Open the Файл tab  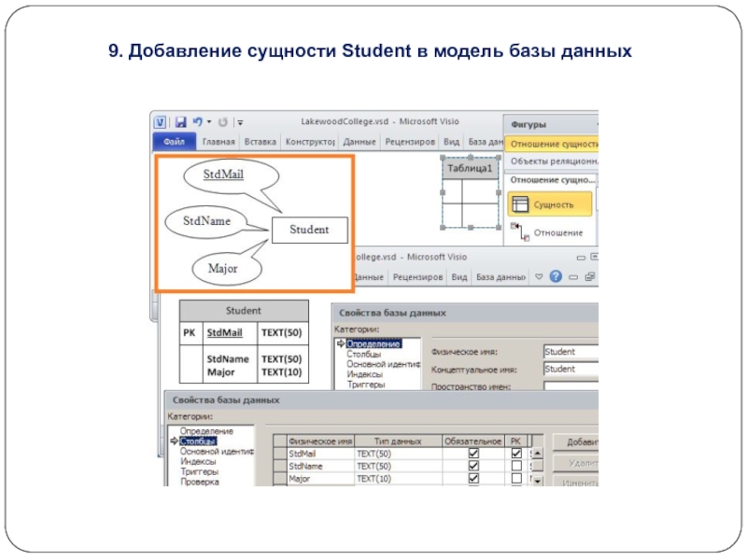[x=174, y=143]
